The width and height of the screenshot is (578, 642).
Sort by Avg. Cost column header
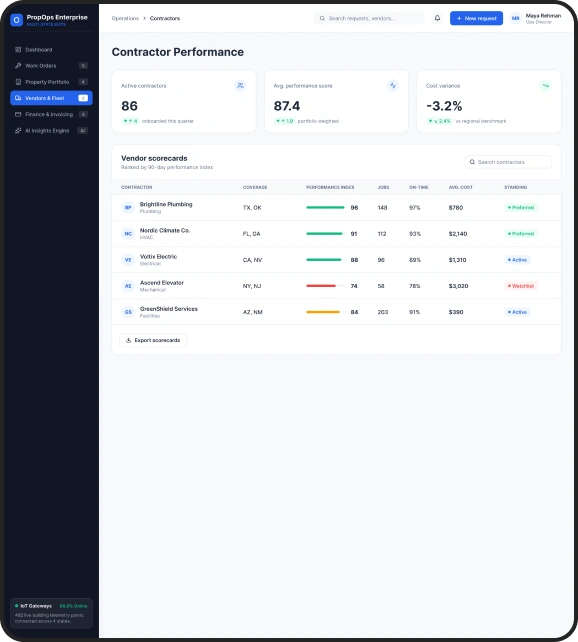click(x=461, y=187)
